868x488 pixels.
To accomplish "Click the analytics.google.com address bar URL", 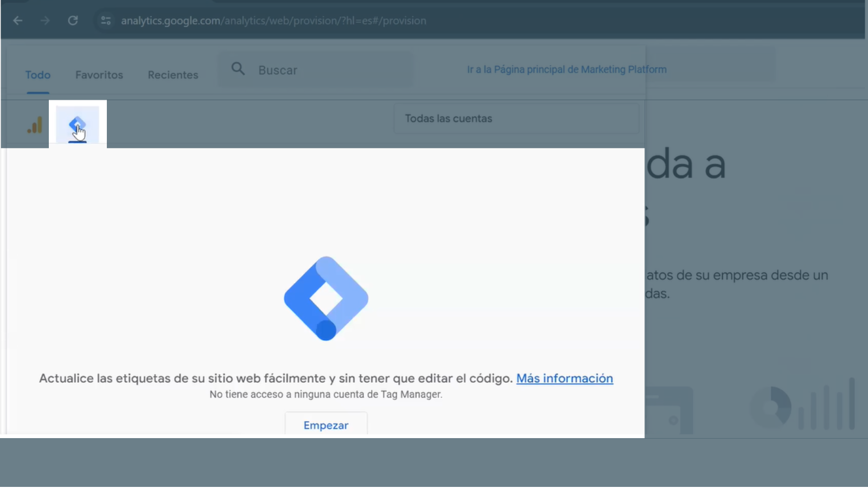I will click(273, 21).
